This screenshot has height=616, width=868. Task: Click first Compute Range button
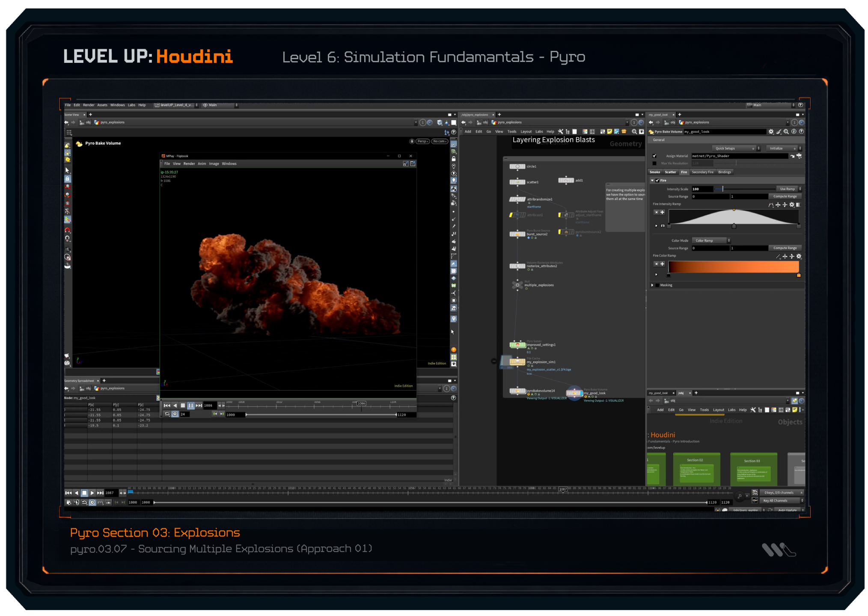tap(785, 196)
